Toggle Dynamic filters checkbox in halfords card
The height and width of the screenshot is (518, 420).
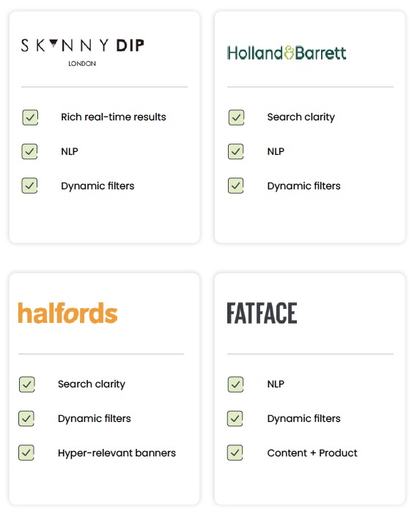point(26,418)
